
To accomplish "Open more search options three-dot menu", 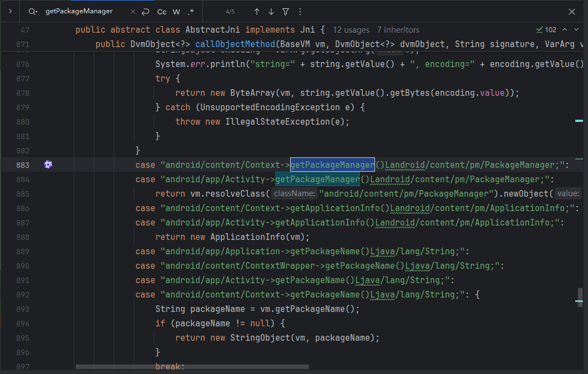I will point(300,12).
